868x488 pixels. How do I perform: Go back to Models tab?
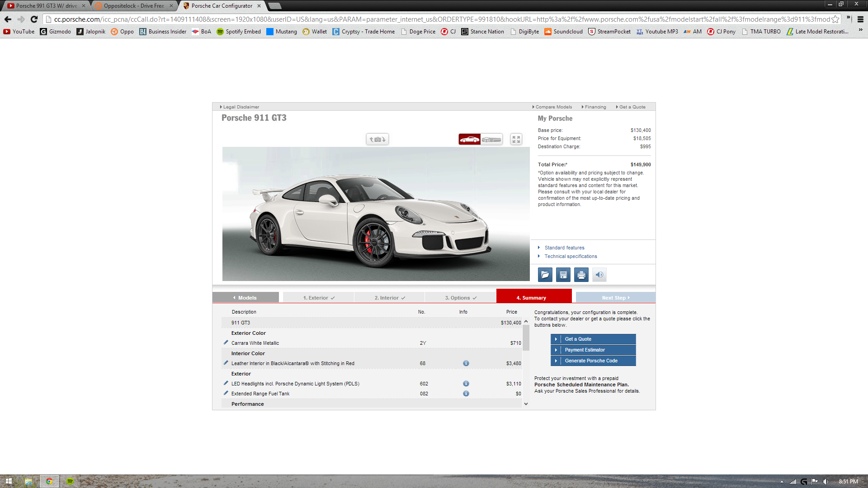pos(245,297)
